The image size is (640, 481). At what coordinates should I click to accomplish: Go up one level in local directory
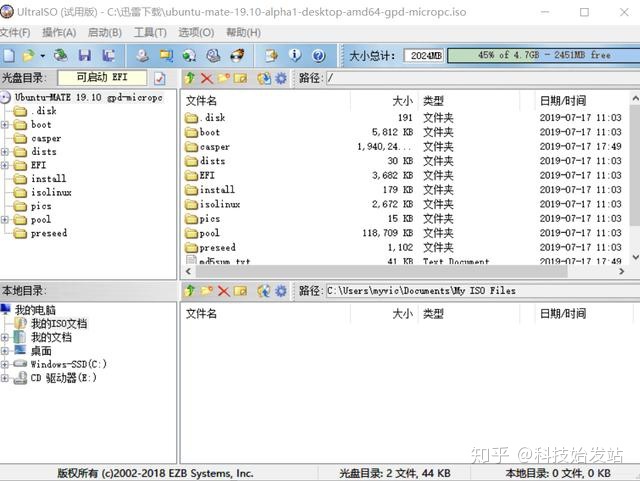pyautogui.click(x=190, y=291)
